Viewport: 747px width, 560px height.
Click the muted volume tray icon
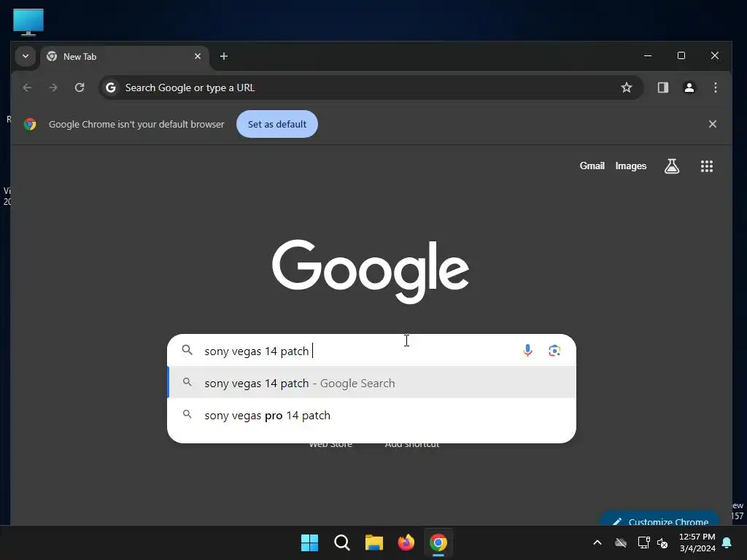662,542
